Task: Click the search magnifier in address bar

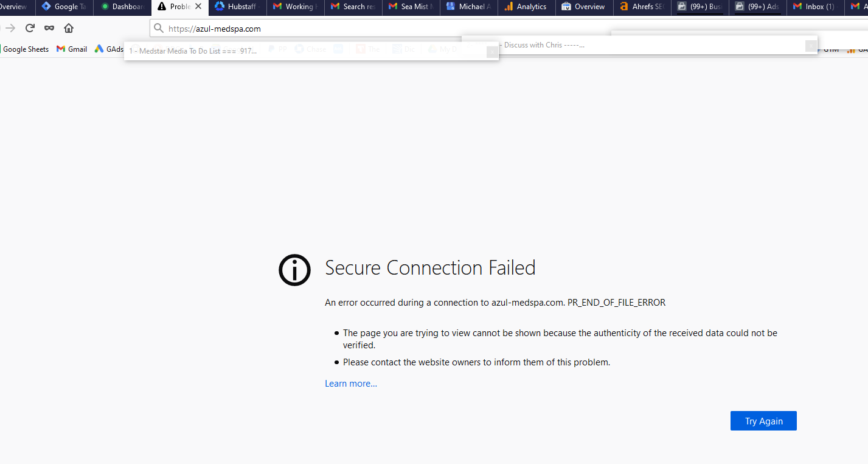Action: coord(159,29)
